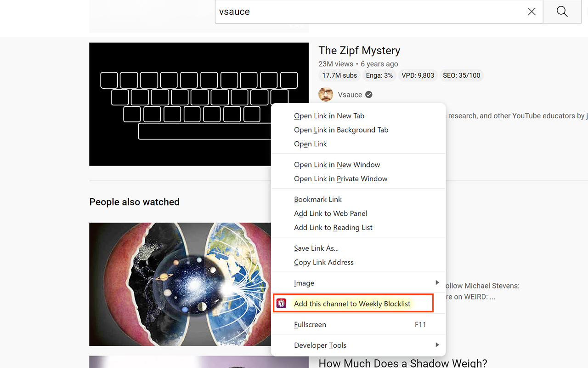Click the Enga: 3% badge
588x368 pixels.
(x=379, y=75)
